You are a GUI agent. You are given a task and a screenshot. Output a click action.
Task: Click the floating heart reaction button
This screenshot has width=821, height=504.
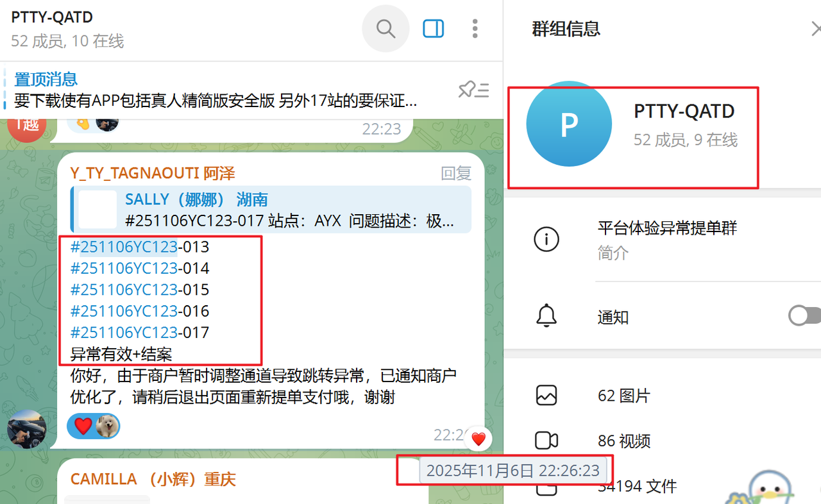[x=478, y=439]
